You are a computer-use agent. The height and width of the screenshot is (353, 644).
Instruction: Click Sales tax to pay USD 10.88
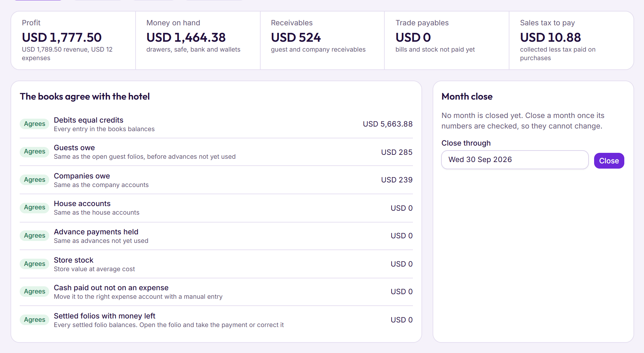(x=550, y=37)
